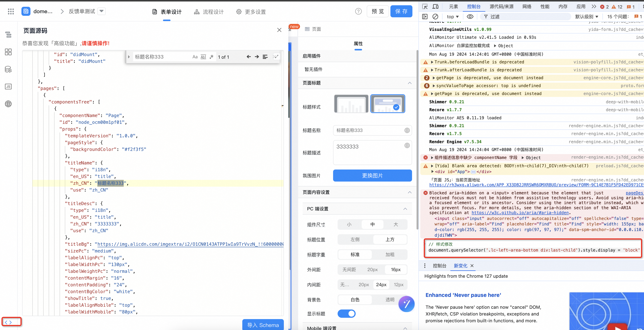The width and height of the screenshot is (644, 330).
Task: Click the 导入 Schema button
Action: pos(263,325)
